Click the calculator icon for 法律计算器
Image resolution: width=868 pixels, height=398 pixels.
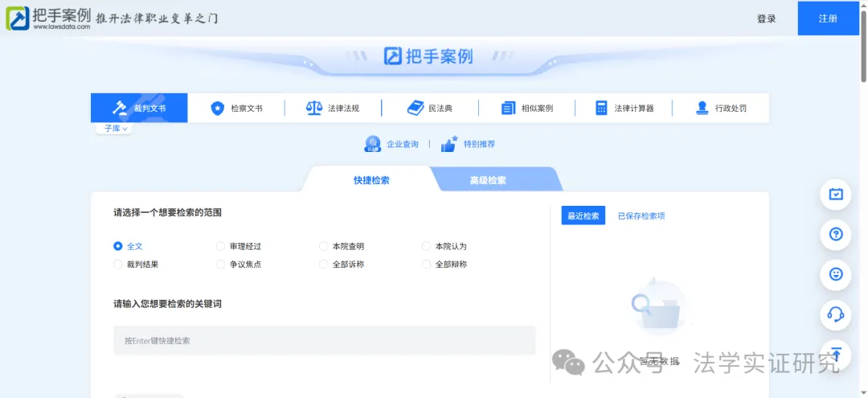click(x=601, y=108)
